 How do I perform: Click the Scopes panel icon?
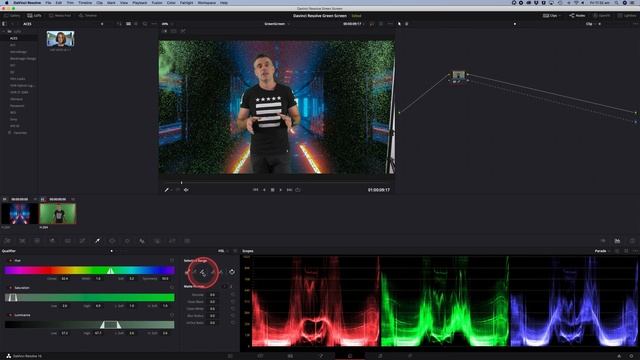click(x=617, y=241)
